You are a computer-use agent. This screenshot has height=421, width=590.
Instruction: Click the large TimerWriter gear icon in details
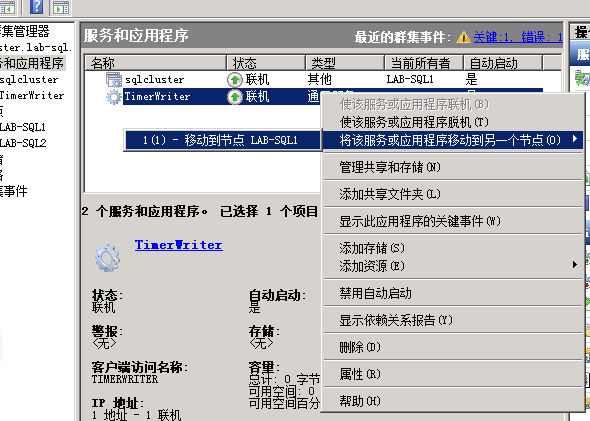click(x=108, y=258)
